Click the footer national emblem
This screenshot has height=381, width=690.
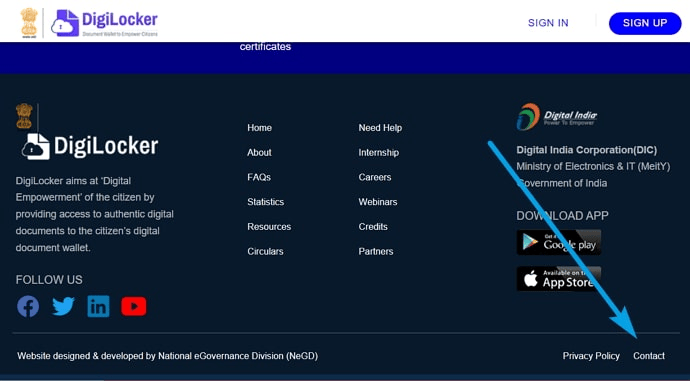click(24, 116)
